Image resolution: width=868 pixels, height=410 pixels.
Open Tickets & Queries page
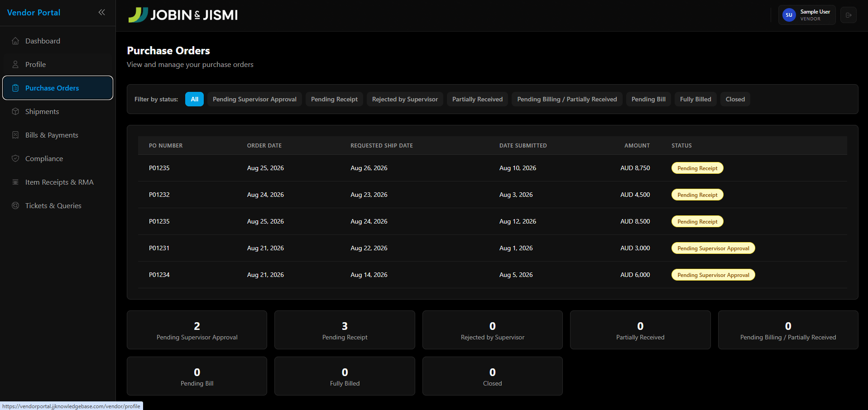[58, 205]
